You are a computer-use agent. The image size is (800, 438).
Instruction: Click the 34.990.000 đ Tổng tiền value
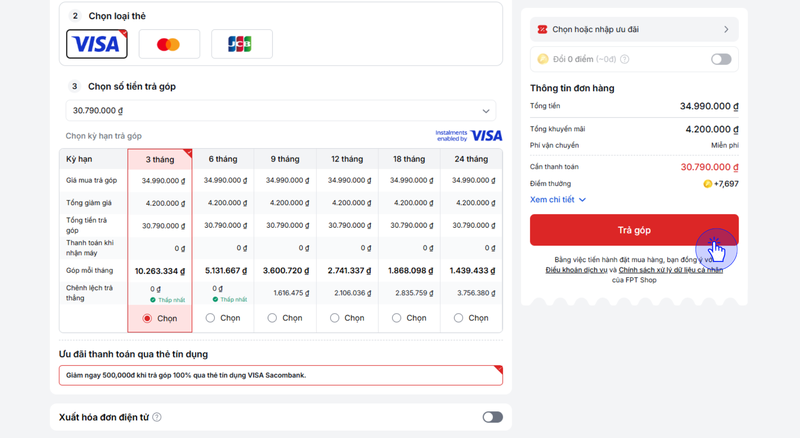[709, 106]
